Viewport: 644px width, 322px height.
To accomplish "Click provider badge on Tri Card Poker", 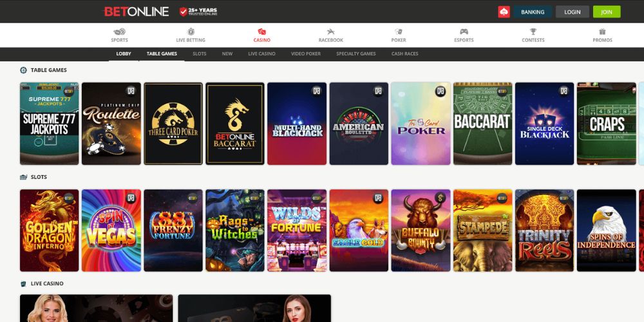I will pyautogui.click(x=440, y=91).
